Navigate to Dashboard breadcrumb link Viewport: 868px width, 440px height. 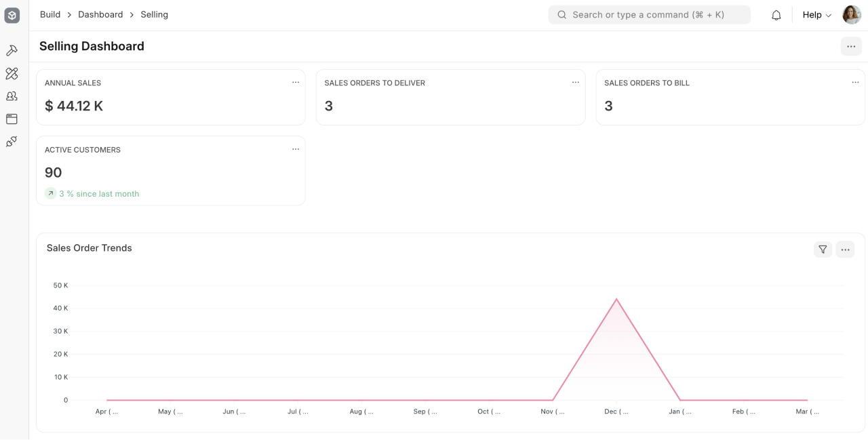100,15
